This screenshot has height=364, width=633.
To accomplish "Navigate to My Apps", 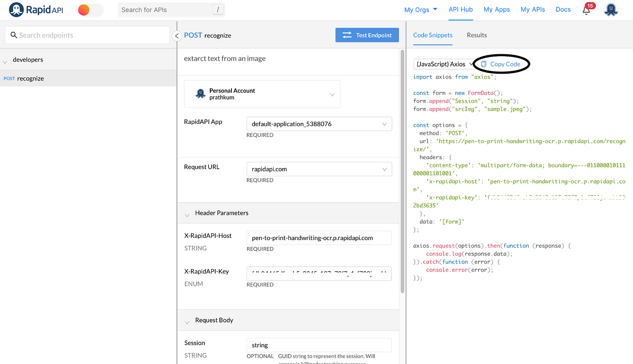I will (x=496, y=9).
